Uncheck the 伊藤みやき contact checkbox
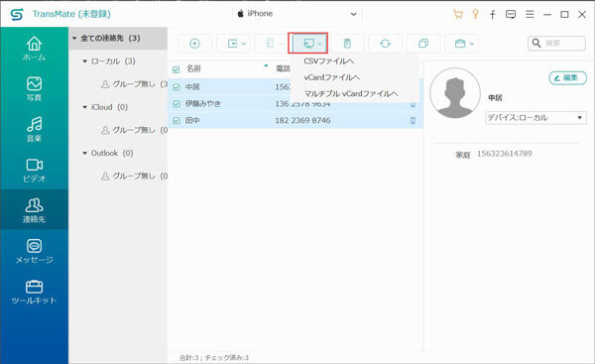The width and height of the screenshot is (595, 364). pos(177,103)
